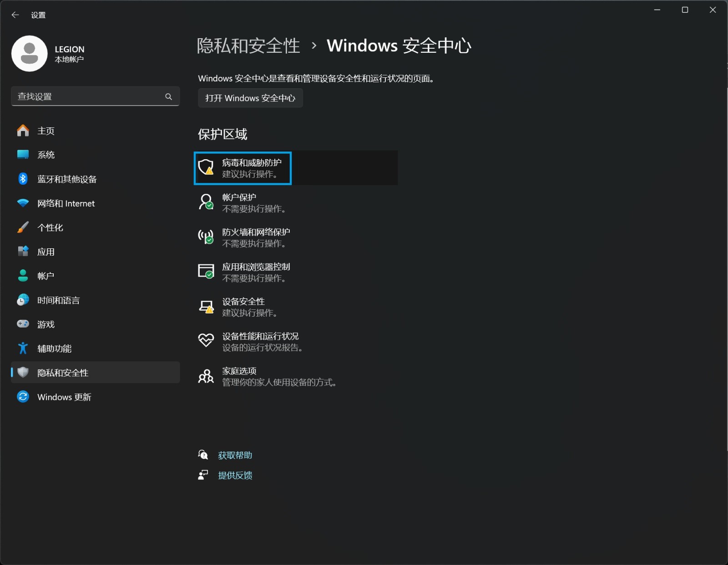Click the Gaming controller icon

(23, 324)
